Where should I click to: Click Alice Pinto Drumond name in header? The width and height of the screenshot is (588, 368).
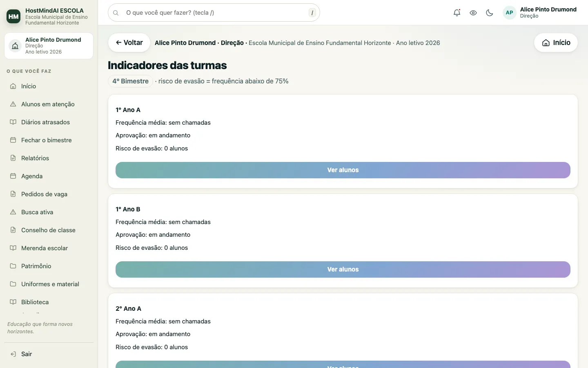click(548, 9)
